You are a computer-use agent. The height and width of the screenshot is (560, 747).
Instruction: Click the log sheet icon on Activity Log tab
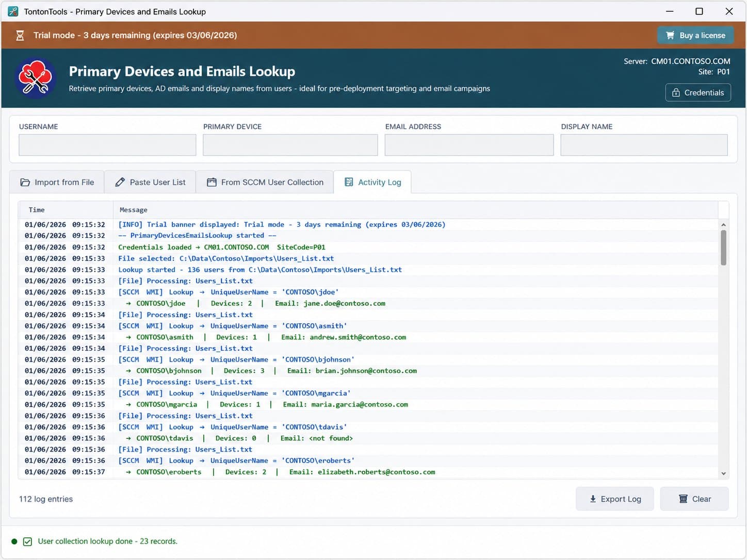tap(349, 182)
